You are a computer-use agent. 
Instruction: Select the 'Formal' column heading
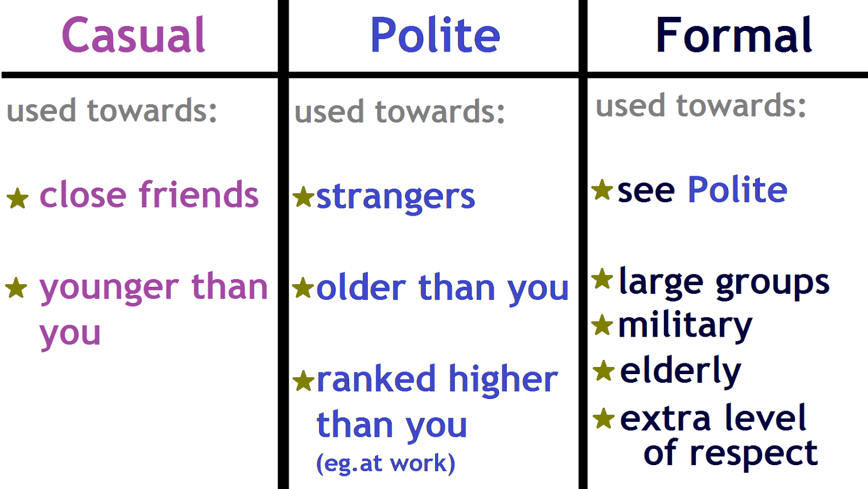[x=733, y=36]
